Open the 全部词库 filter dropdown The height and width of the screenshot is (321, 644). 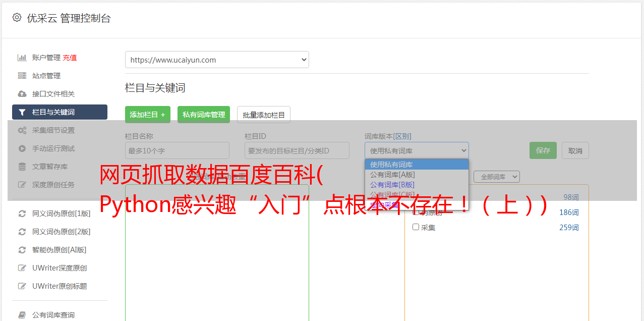coord(496,177)
